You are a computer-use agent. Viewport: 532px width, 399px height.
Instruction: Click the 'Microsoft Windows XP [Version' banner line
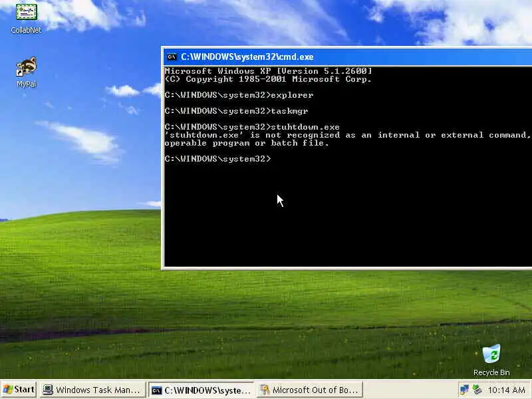[x=268, y=71]
